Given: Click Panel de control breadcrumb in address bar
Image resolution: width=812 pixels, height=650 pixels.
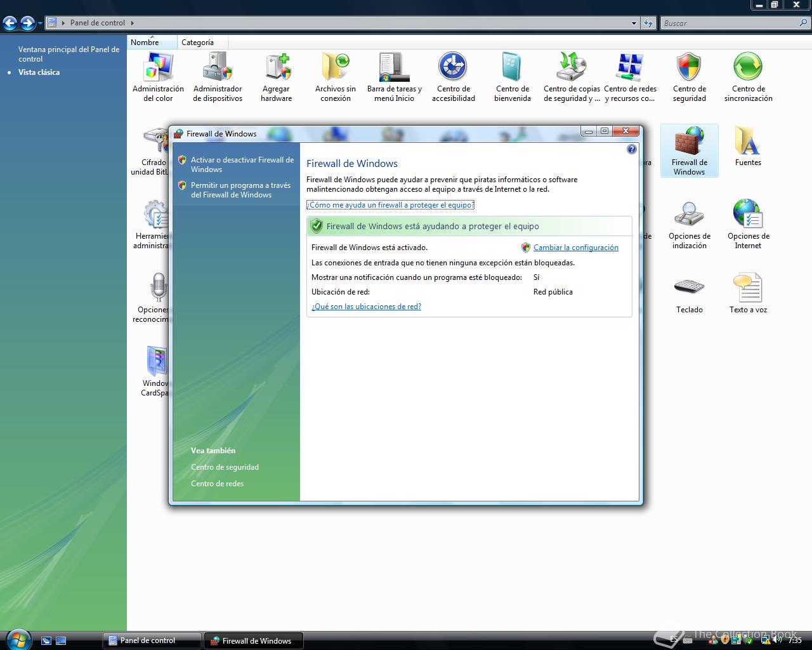Looking at the screenshot, I should pyautogui.click(x=98, y=23).
